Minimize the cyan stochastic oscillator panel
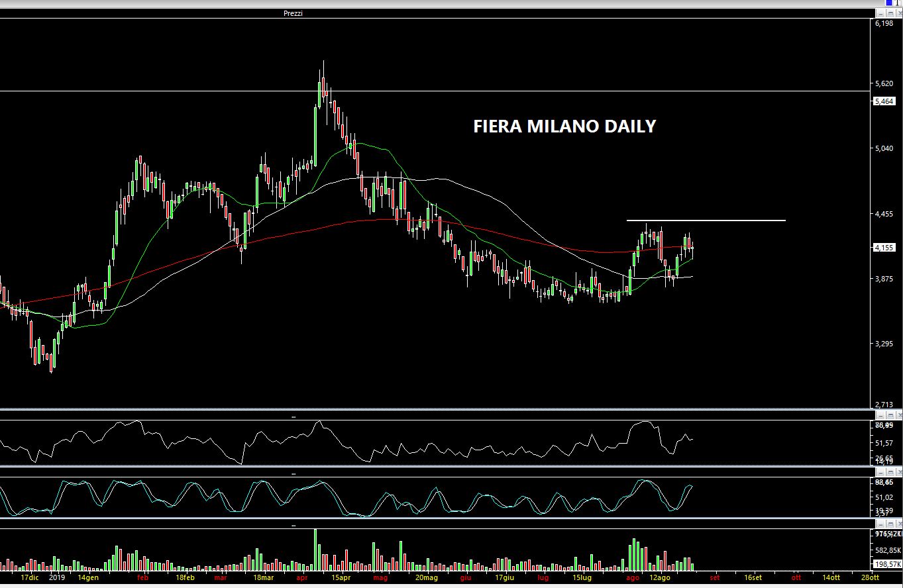The height and width of the screenshot is (588, 903). pyautogui.click(x=880, y=471)
